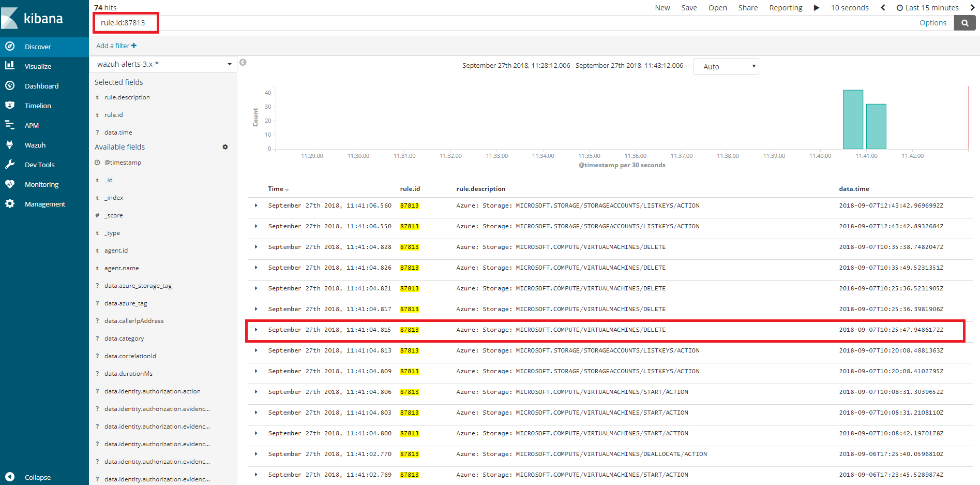The height and width of the screenshot is (485, 980).
Task: Select rule.description selected field
Action: [127, 97]
